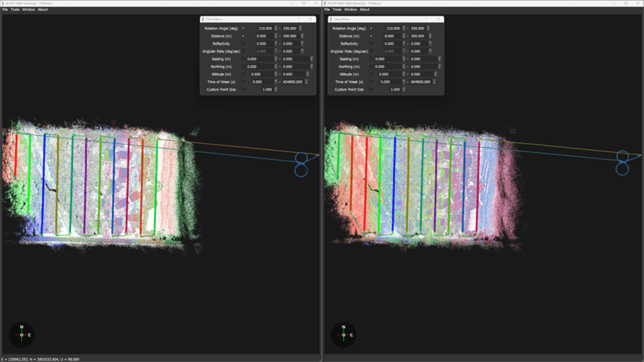Viewport: 644px width, 362px height.
Task: Click the compass orientation widget in right window
Action: 343,334
